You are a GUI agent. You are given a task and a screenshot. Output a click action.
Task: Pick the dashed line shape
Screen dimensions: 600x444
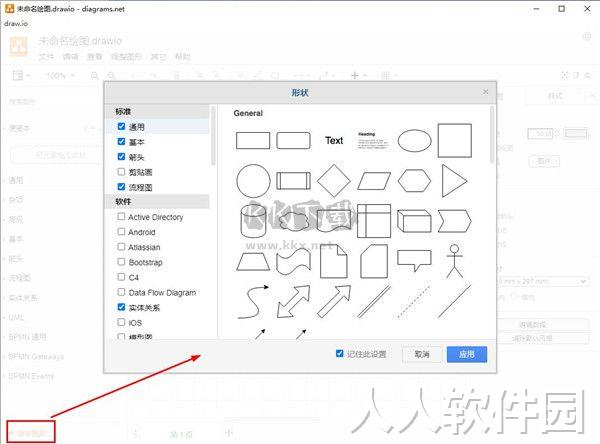click(414, 302)
